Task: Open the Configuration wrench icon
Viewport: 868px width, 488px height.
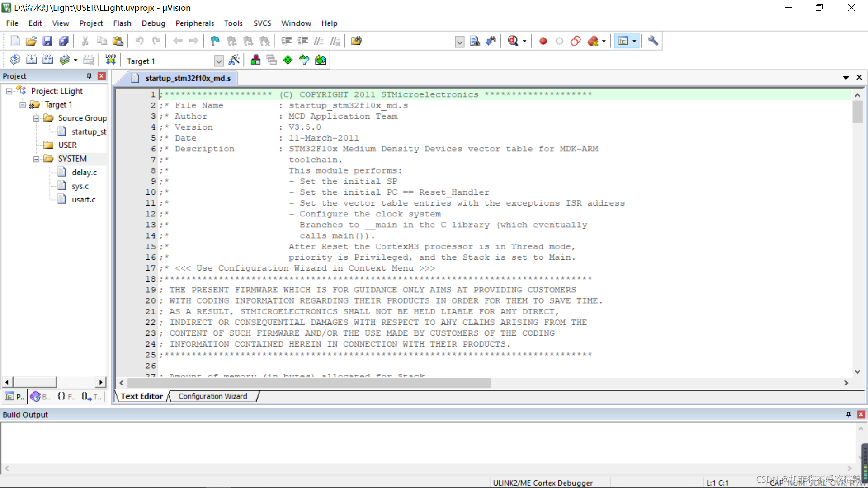Action: [x=652, y=41]
